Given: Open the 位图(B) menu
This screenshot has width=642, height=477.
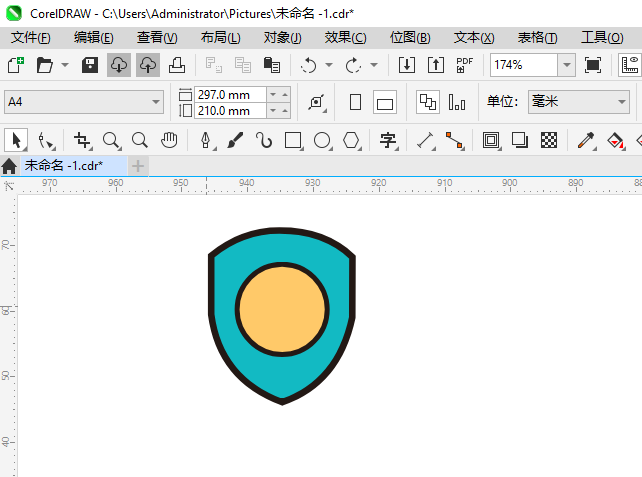Looking at the screenshot, I should [x=410, y=38].
